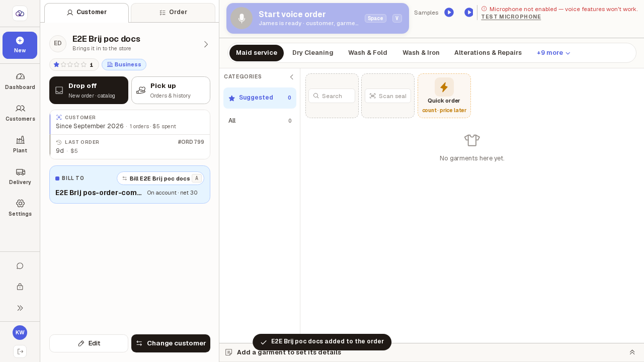The width and height of the screenshot is (644, 362).
Task: Click the KW user avatar
Action: tap(20, 333)
